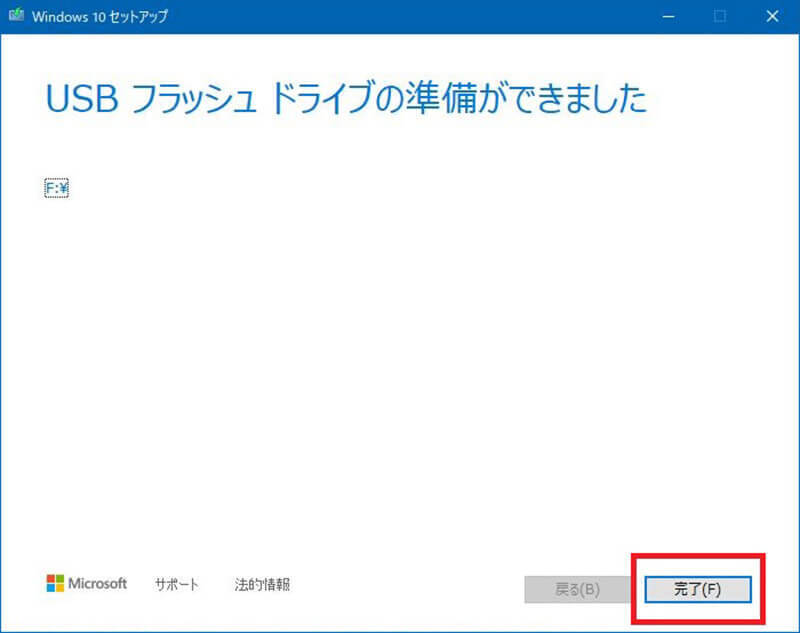Close the Windows 10 セットアップ window
Viewport: 800px width, 633px height.
[x=772, y=16]
